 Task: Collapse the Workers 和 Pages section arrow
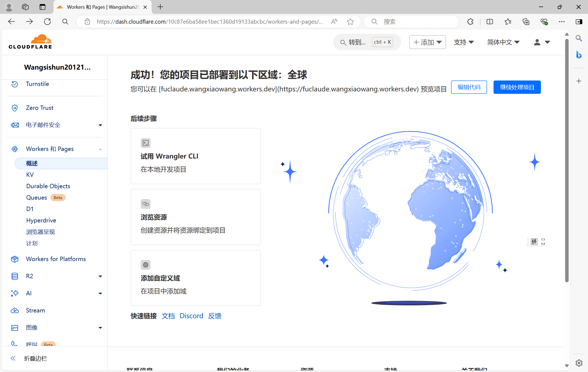[x=100, y=149]
